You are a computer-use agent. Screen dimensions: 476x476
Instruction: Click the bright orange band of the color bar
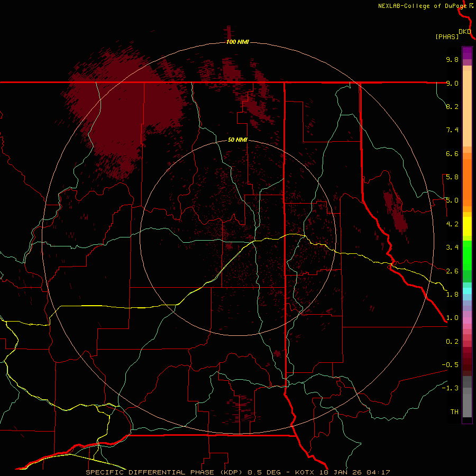(x=467, y=182)
